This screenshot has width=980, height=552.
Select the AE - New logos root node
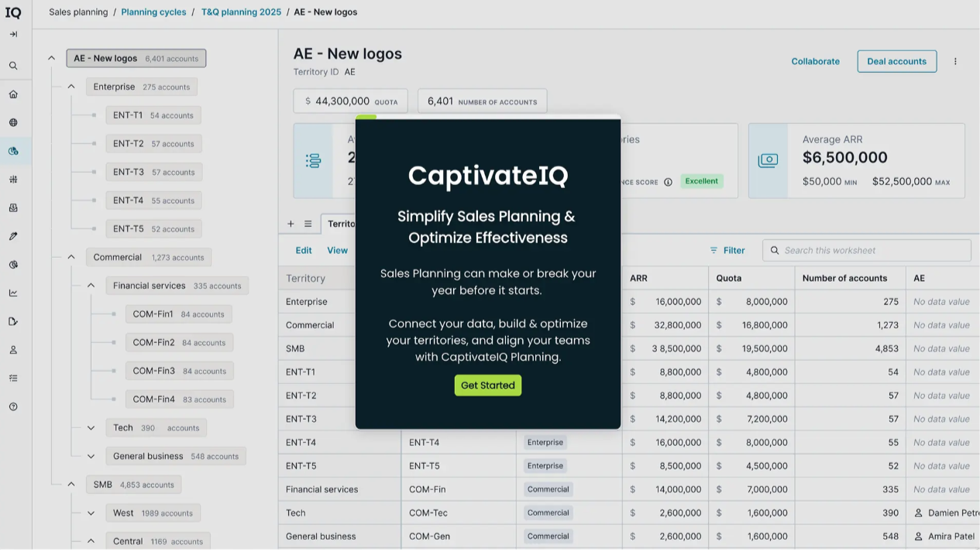click(x=136, y=58)
